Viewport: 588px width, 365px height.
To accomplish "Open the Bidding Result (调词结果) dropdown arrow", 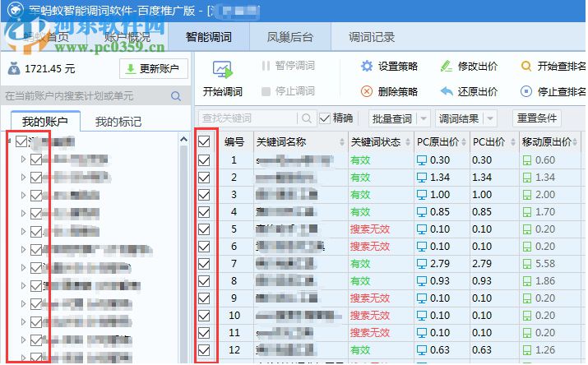I will coord(490,119).
